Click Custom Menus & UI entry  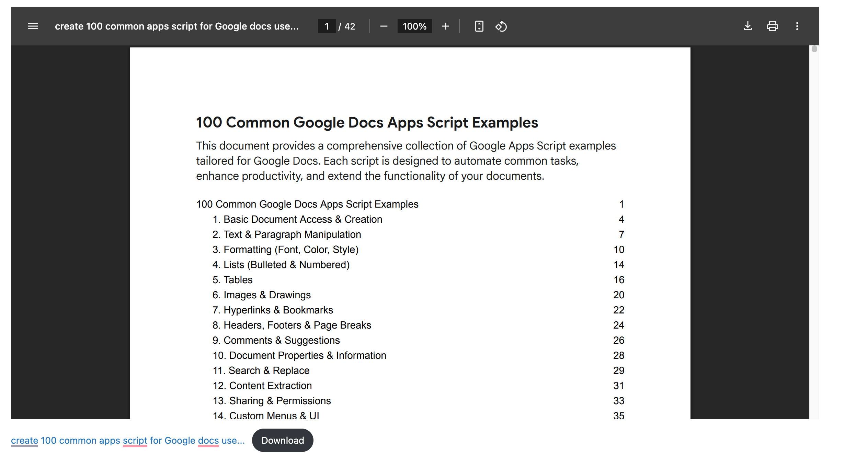point(266,416)
